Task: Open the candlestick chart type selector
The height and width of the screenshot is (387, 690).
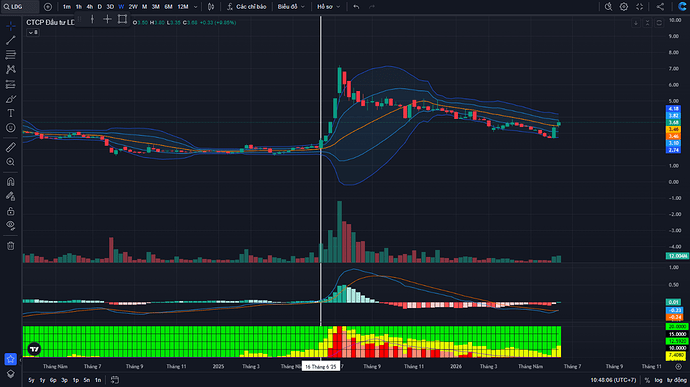Action: tap(211, 7)
